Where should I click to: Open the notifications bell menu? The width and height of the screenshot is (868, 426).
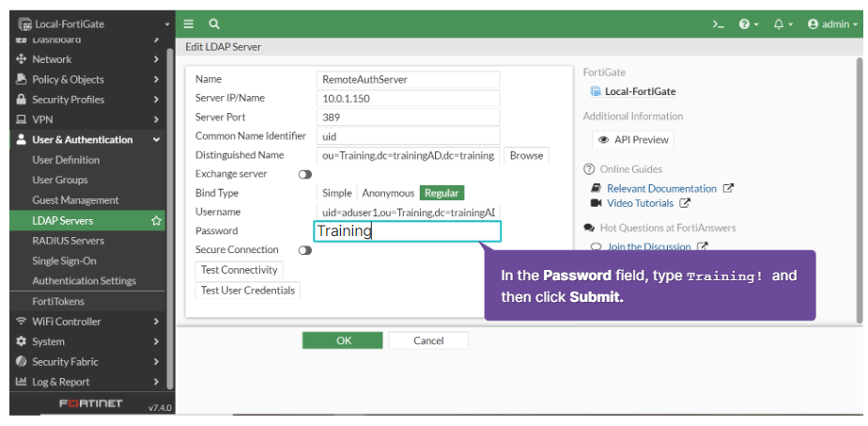point(783,24)
